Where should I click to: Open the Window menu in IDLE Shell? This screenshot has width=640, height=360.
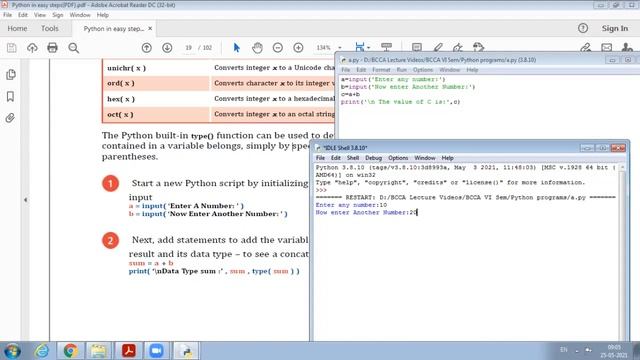coord(424,158)
